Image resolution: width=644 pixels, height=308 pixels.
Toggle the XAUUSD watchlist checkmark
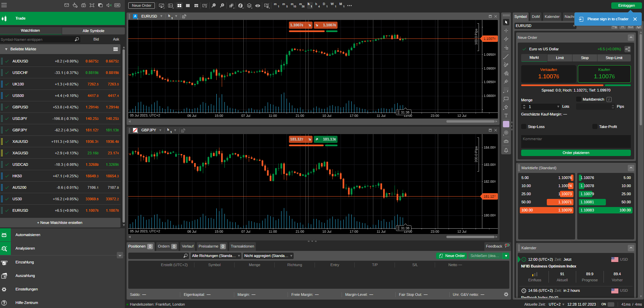7,142
